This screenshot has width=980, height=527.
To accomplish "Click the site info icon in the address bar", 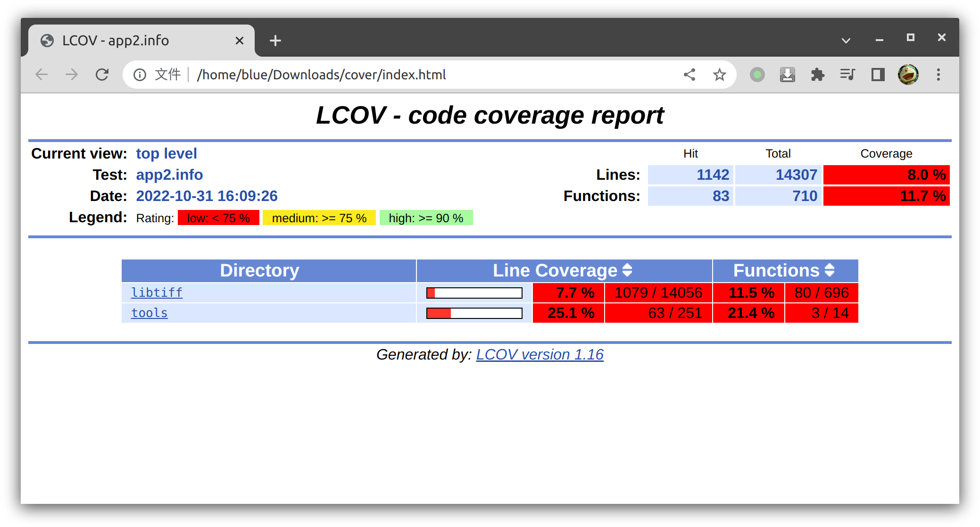I will coord(140,74).
